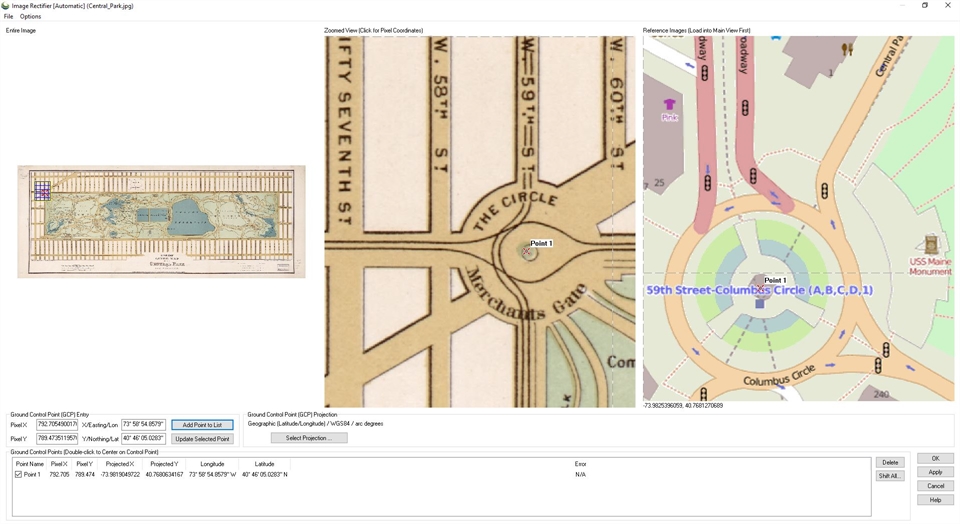The image size is (960, 524).
Task: Click Point 1 marker in Zoomed View
Action: click(528, 252)
